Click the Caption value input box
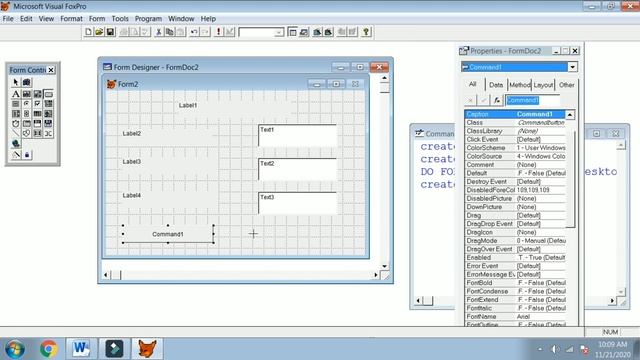 click(533, 100)
